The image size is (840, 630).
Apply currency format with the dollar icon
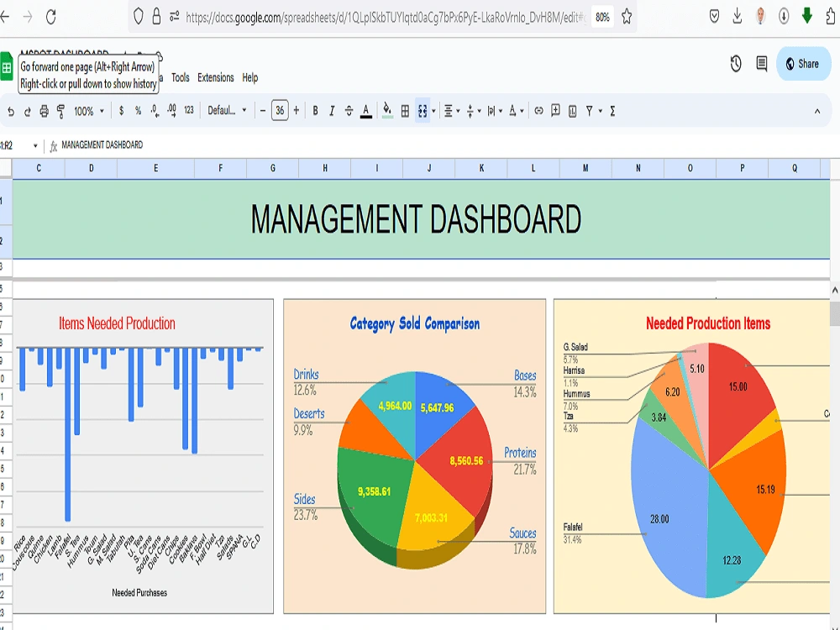click(122, 110)
